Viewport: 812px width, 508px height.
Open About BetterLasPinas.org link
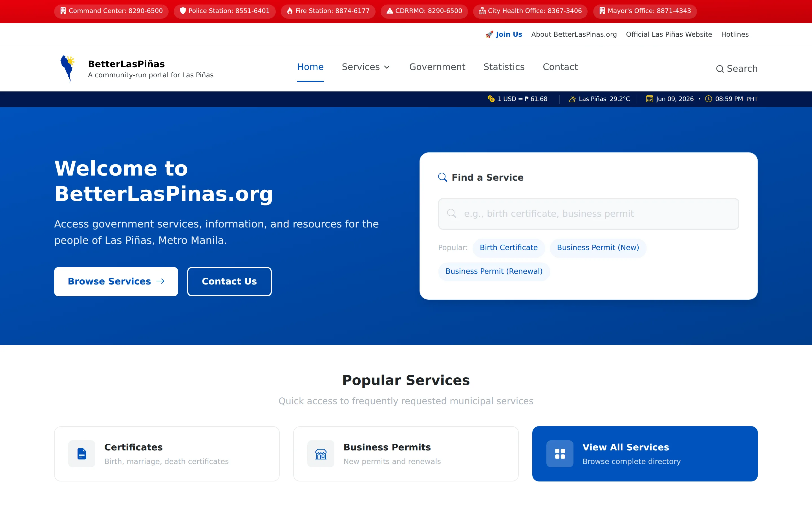[574, 34]
